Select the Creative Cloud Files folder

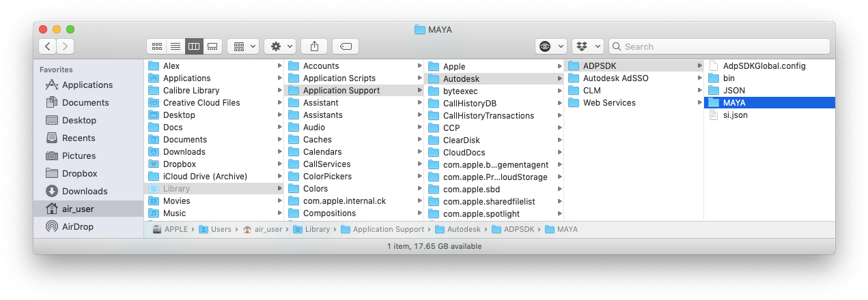pyautogui.click(x=214, y=103)
